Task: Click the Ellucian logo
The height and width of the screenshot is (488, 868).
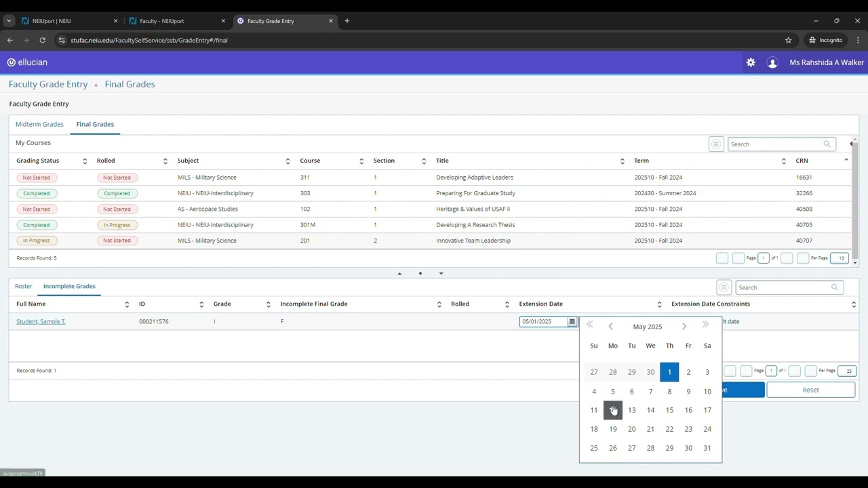Action: pyautogui.click(x=27, y=62)
